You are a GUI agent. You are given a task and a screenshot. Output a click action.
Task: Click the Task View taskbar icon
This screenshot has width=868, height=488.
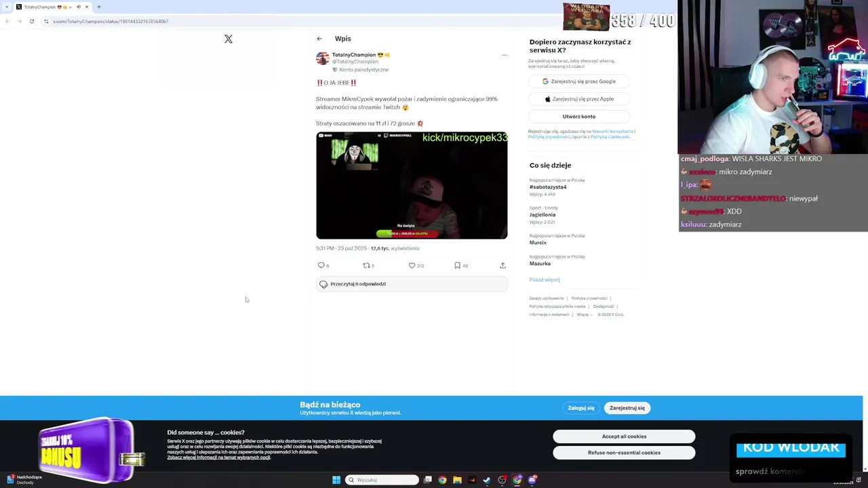(x=428, y=480)
